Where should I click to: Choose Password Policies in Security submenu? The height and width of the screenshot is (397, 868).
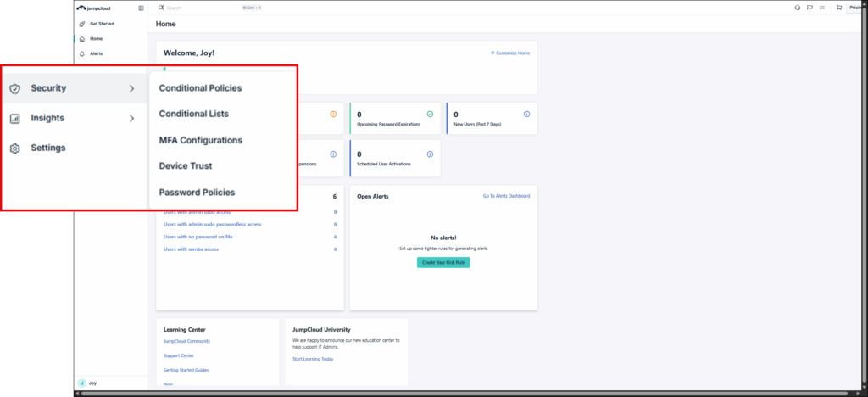197,193
